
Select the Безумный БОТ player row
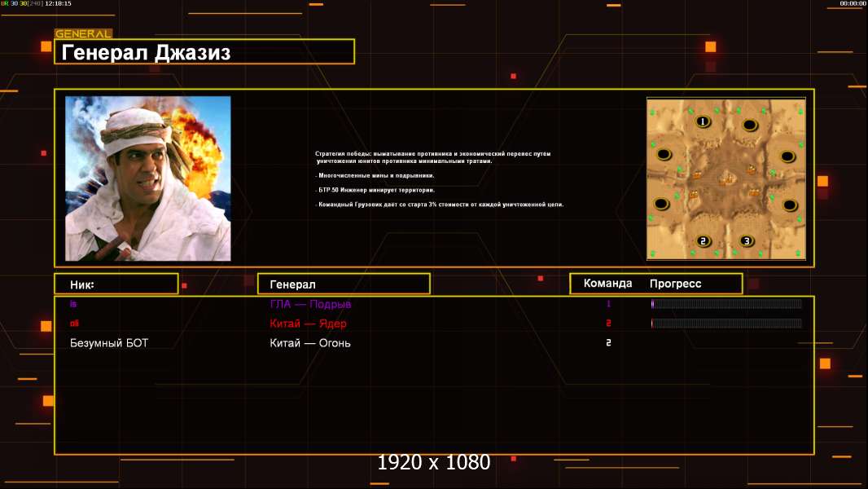coord(434,343)
